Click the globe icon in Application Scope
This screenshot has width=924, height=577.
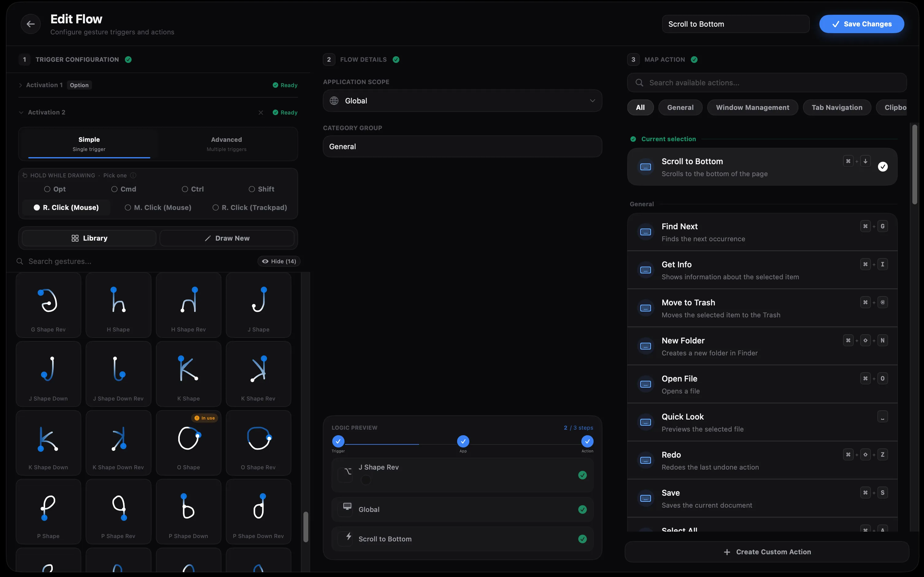pyautogui.click(x=334, y=101)
